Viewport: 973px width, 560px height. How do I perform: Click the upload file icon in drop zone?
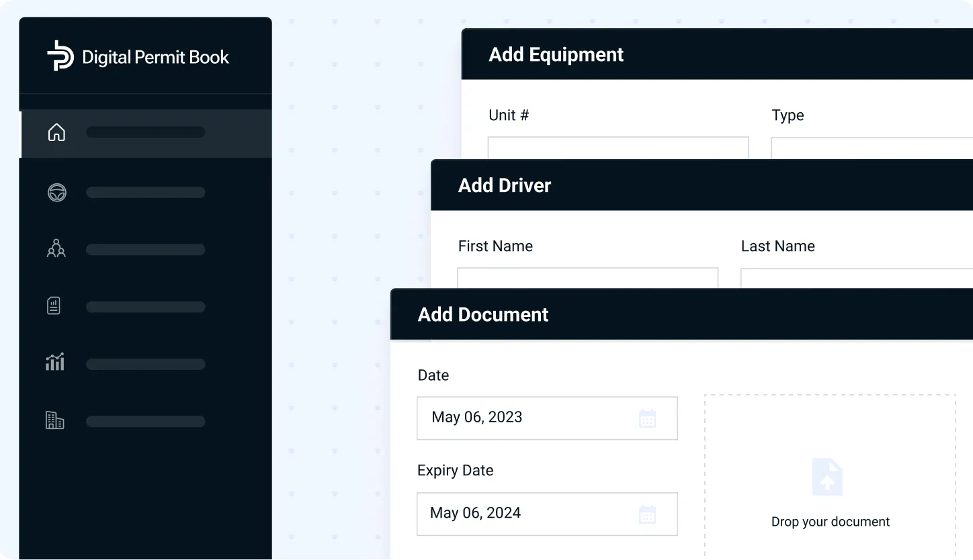(x=828, y=477)
